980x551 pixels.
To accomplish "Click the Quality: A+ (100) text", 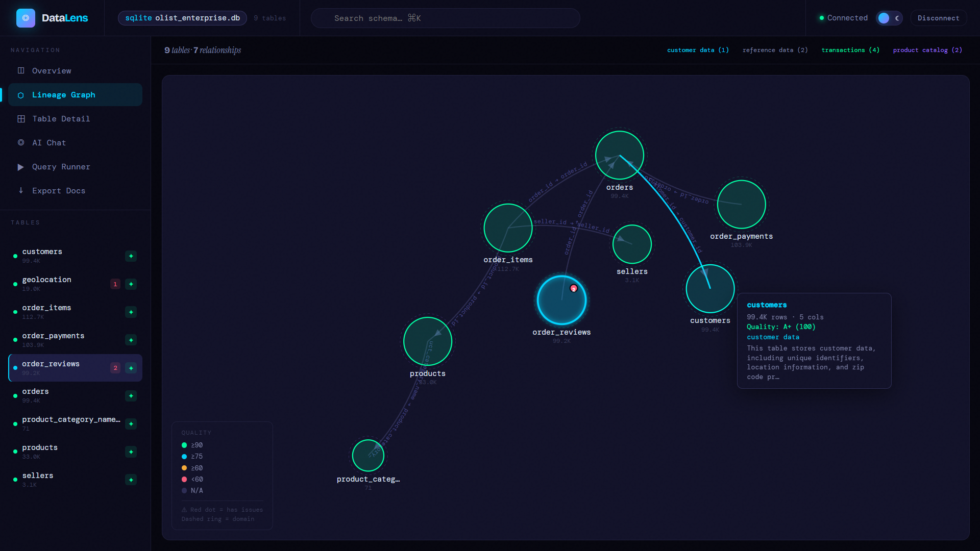I will [781, 327].
